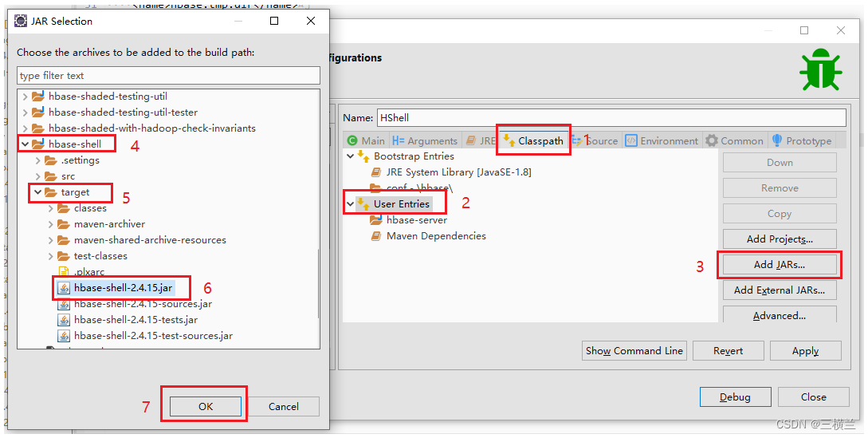Click the JAR Selection window title icon

point(21,21)
